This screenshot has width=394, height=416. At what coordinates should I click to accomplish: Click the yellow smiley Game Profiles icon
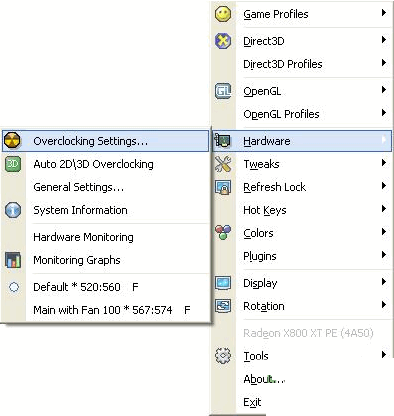(x=223, y=14)
